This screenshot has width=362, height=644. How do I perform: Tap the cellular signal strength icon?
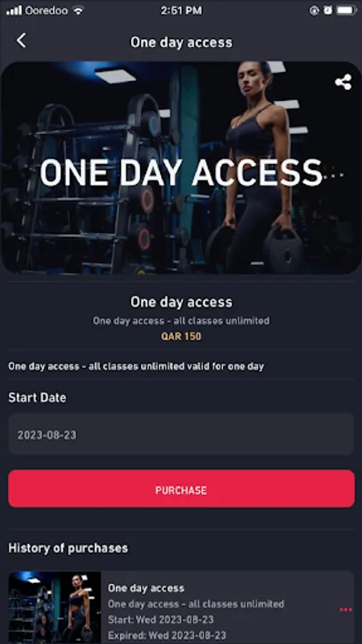point(14,11)
